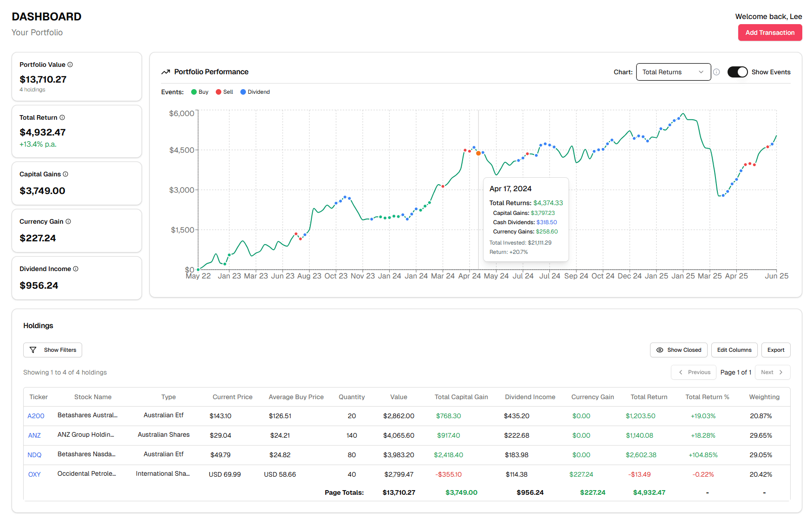The image size is (812, 524).
Task: Click the Portfolio Value info icon
Action: [70, 65]
